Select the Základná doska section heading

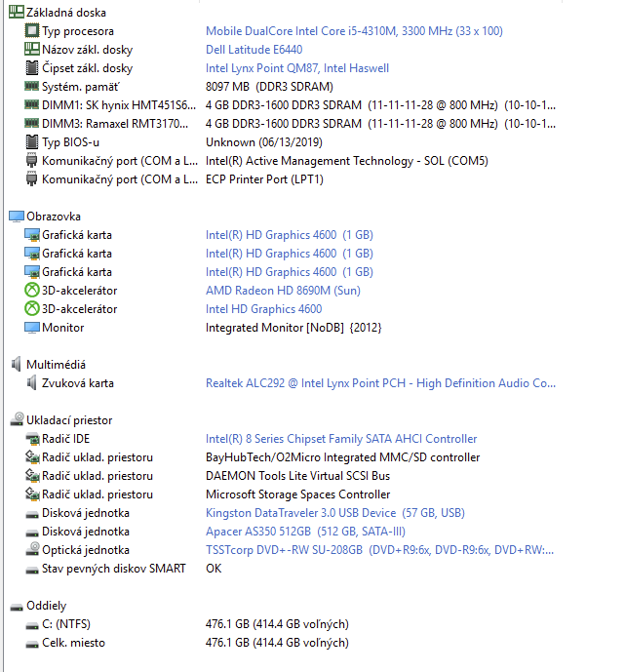click(x=66, y=13)
